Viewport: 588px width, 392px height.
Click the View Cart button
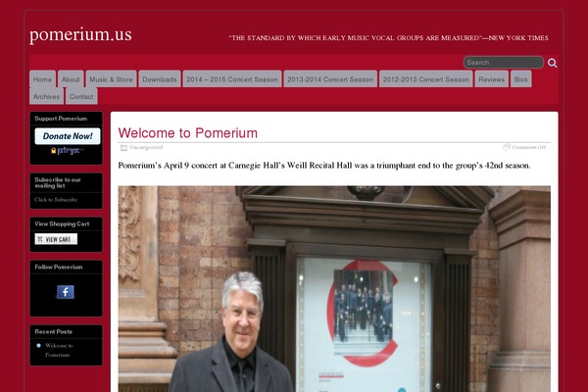pos(56,239)
